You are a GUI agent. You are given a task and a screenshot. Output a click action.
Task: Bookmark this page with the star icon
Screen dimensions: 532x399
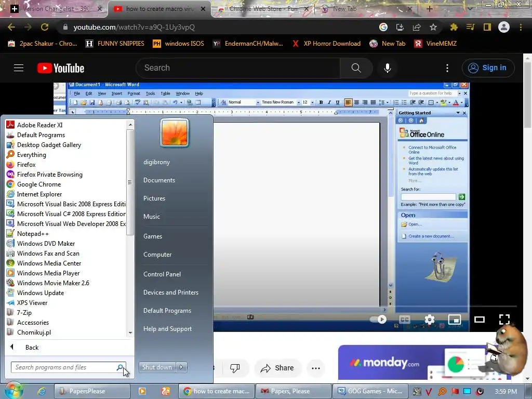(433, 27)
